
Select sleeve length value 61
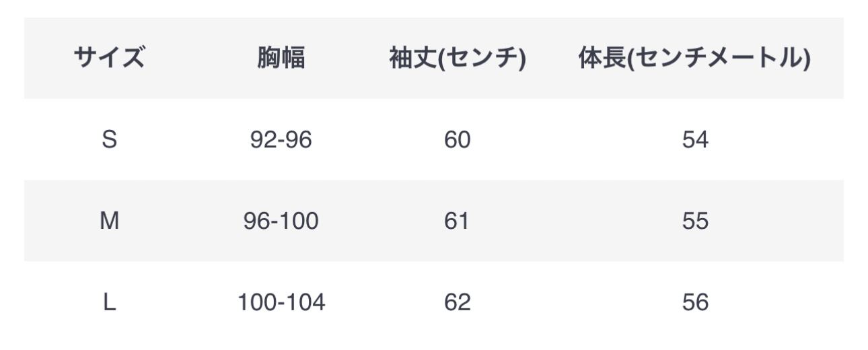(x=457, y=221)
